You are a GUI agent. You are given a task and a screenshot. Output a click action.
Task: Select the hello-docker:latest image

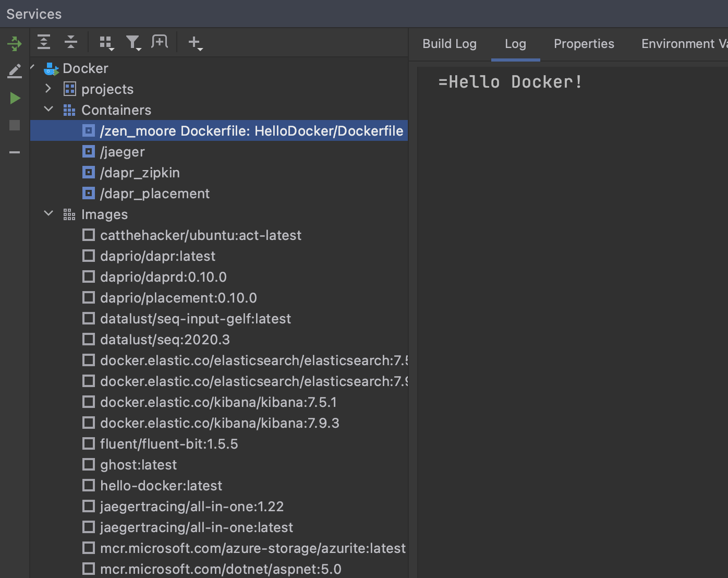(161, 485)
